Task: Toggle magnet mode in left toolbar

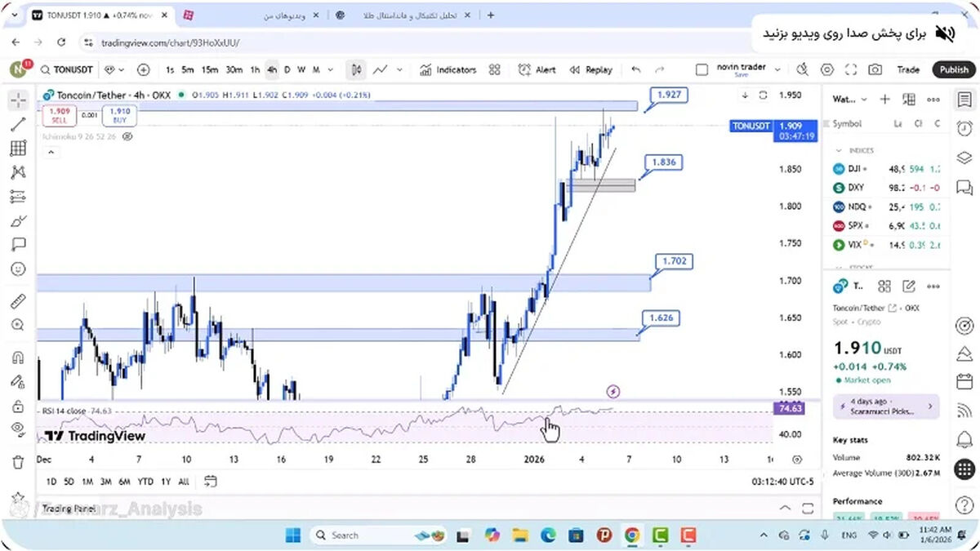Action: click(x=18, y=358)
